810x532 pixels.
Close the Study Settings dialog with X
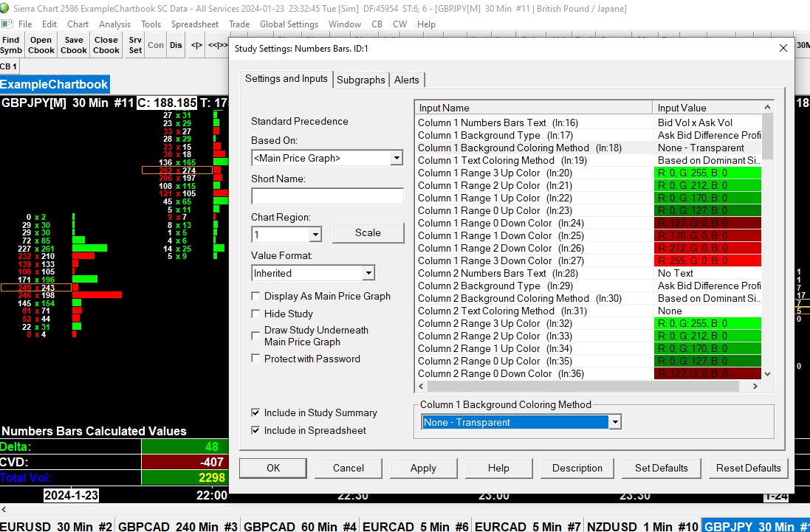pyautogui.click(x=783, y=48)
